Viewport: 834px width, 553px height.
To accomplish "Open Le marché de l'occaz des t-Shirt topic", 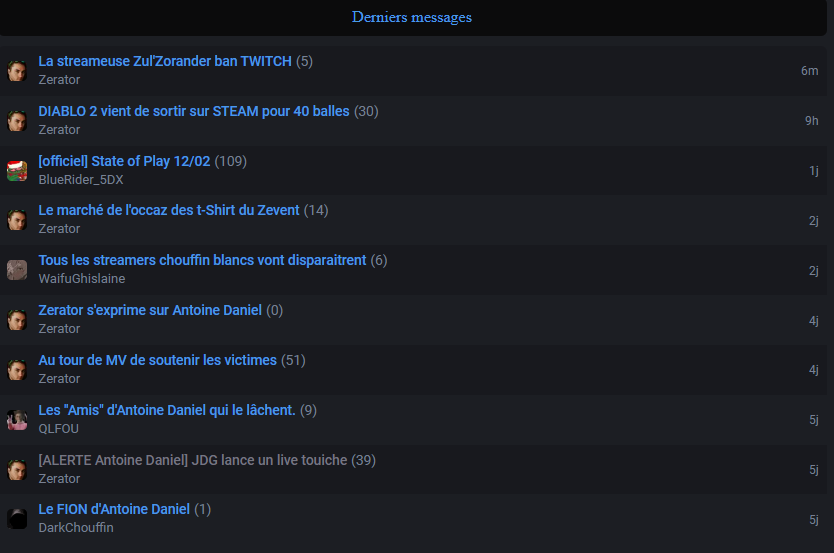I will point(169,210).
